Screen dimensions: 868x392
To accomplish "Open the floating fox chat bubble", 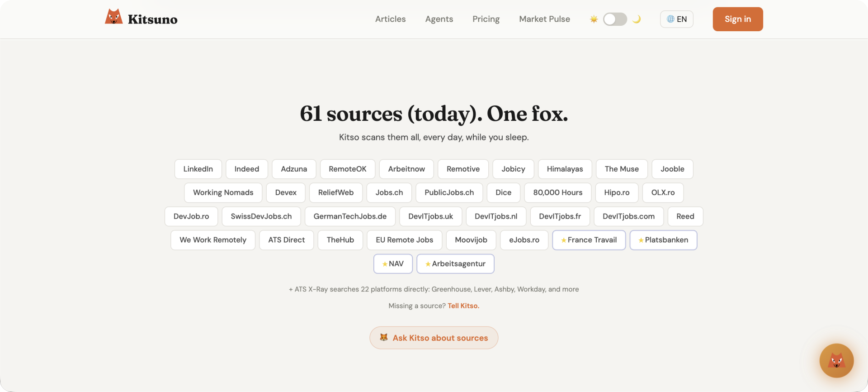I will click(836, 361).
